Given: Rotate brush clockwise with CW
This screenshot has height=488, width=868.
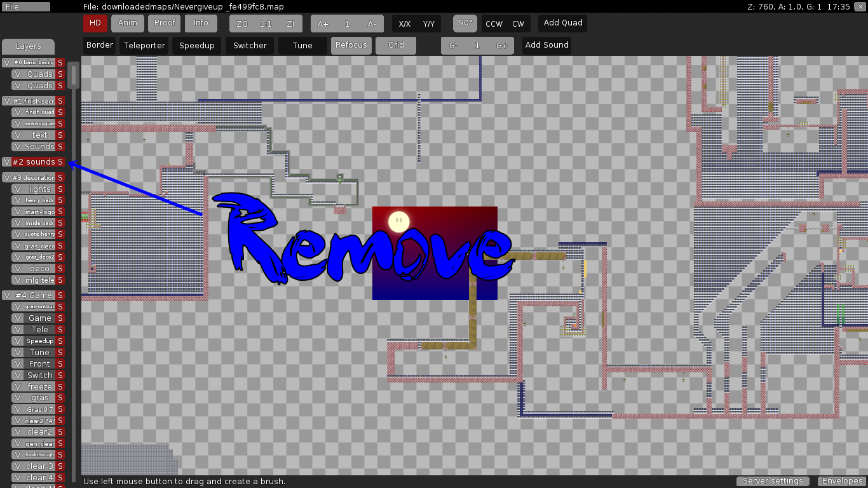Looking at the screenshot, I should pos(519,24).
